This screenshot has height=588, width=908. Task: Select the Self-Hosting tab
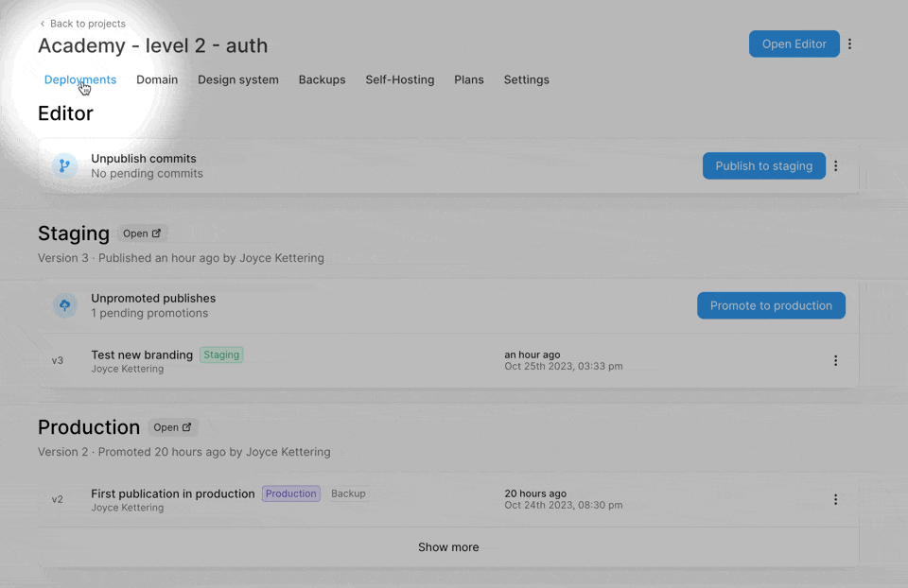400,80
